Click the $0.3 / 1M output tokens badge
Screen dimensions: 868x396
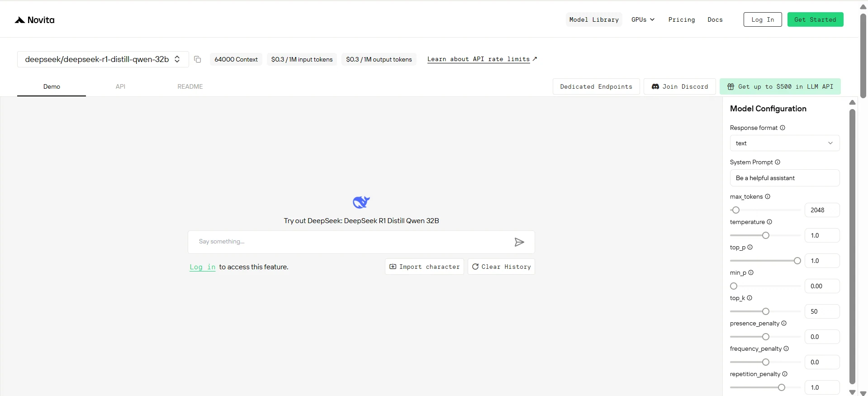pyautogui.click(x=379, y=59)
